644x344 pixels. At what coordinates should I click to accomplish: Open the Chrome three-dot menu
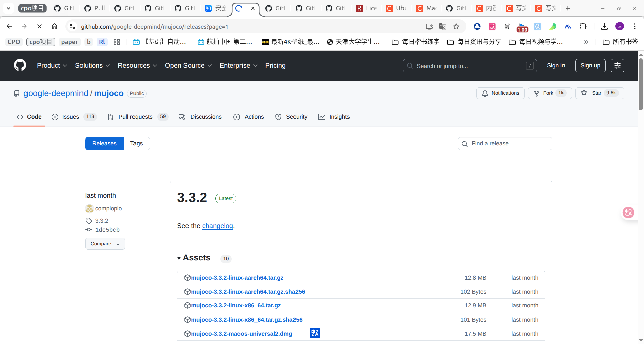tap(635, 26)
